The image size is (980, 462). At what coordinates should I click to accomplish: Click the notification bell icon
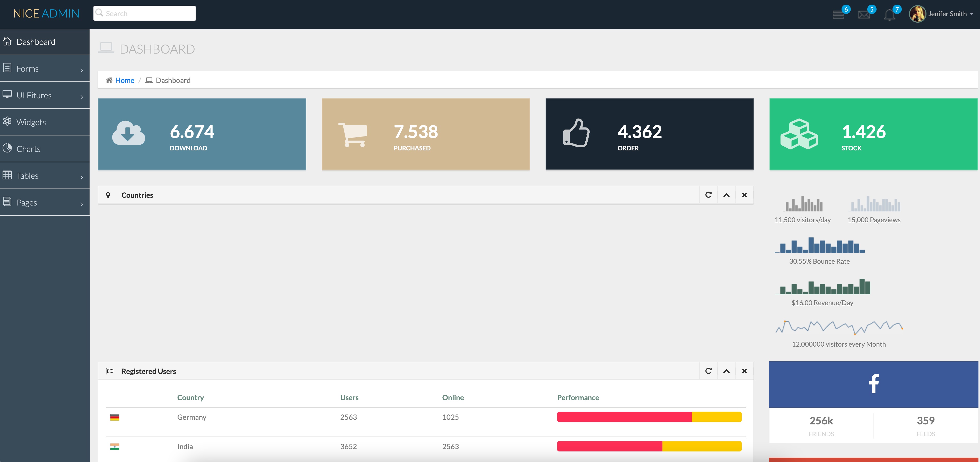pos(889,15)
